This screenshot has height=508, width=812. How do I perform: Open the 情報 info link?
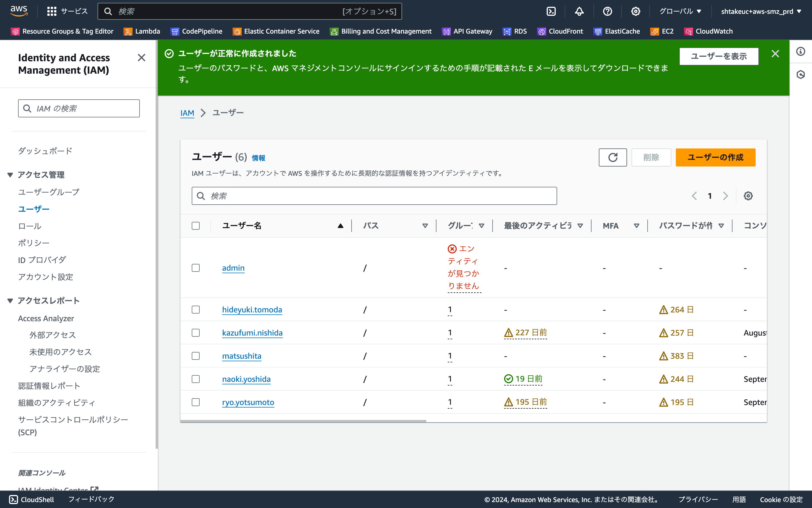point(258,158)
